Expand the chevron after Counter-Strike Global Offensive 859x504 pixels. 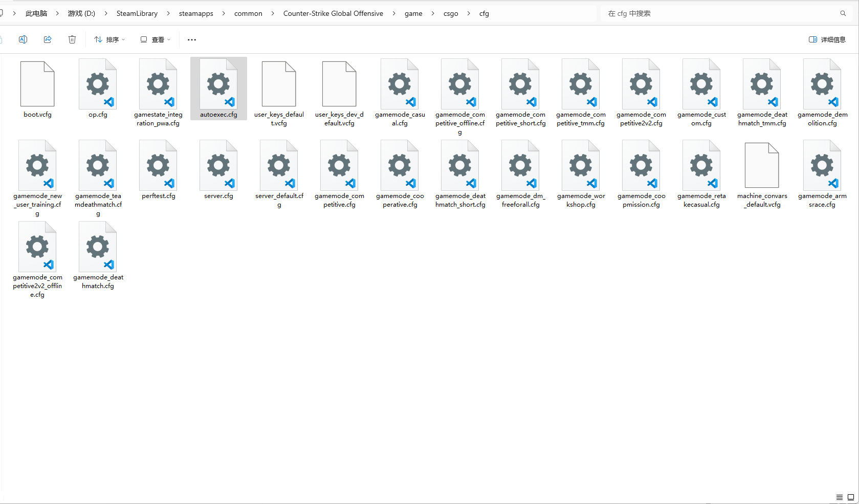(394, 13)
